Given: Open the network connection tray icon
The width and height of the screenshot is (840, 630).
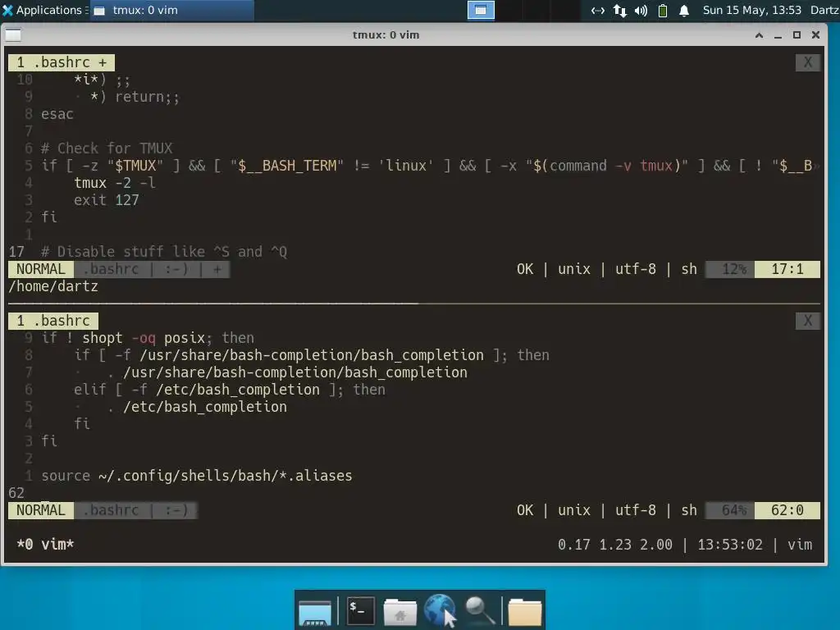Looking at the screenshot, I should point(597,10).
